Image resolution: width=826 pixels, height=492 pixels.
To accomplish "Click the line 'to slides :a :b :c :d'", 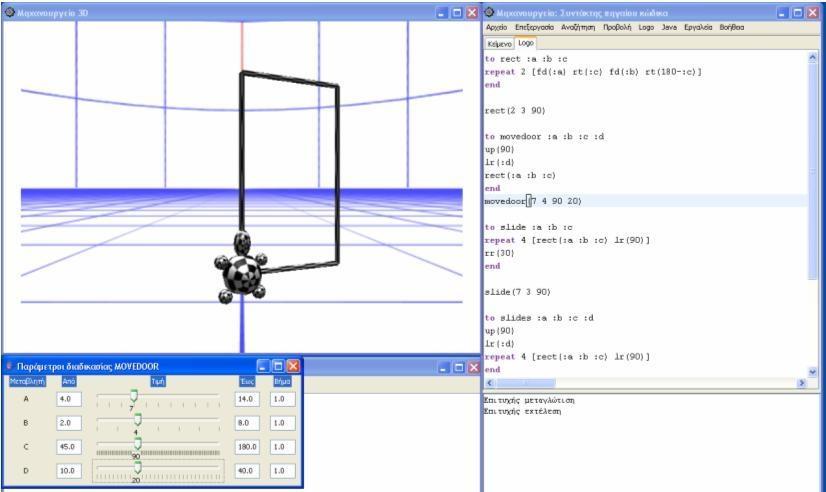I will [x=539, y=318].
